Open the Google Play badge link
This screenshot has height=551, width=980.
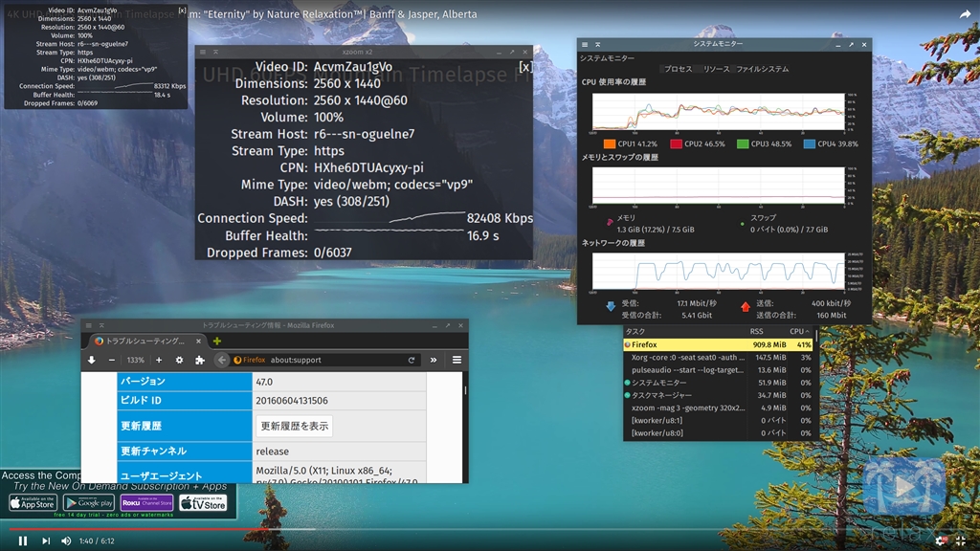pos(89,503)
